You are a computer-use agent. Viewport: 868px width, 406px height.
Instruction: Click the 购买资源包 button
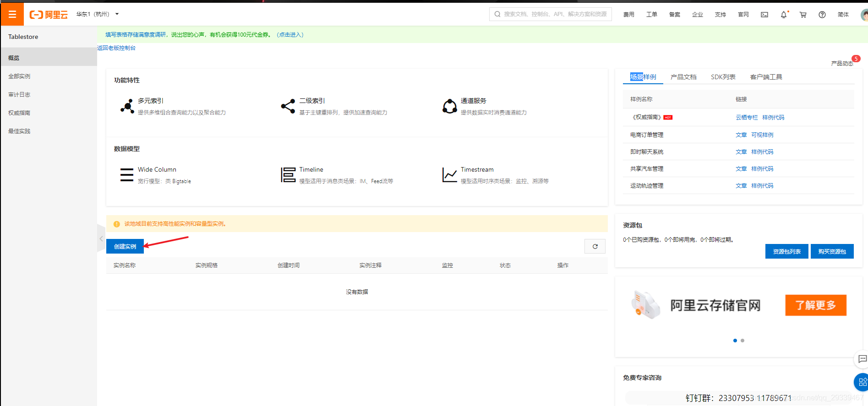832,251
